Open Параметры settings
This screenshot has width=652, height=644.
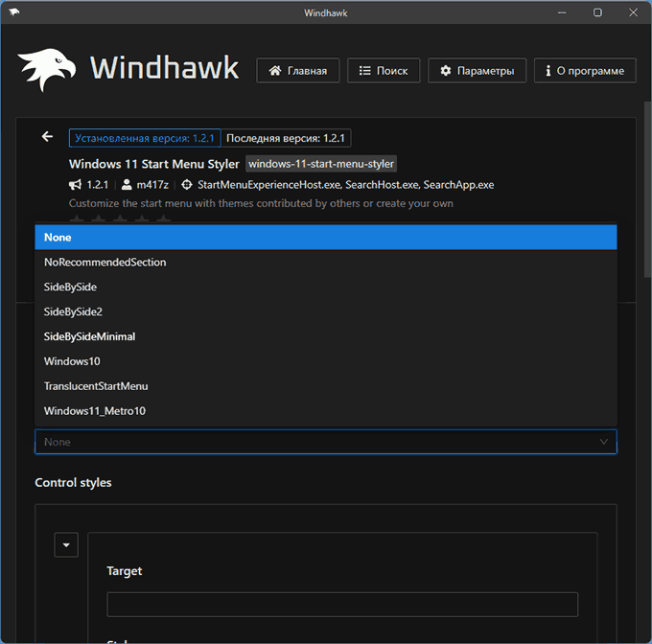coord(477,71)
